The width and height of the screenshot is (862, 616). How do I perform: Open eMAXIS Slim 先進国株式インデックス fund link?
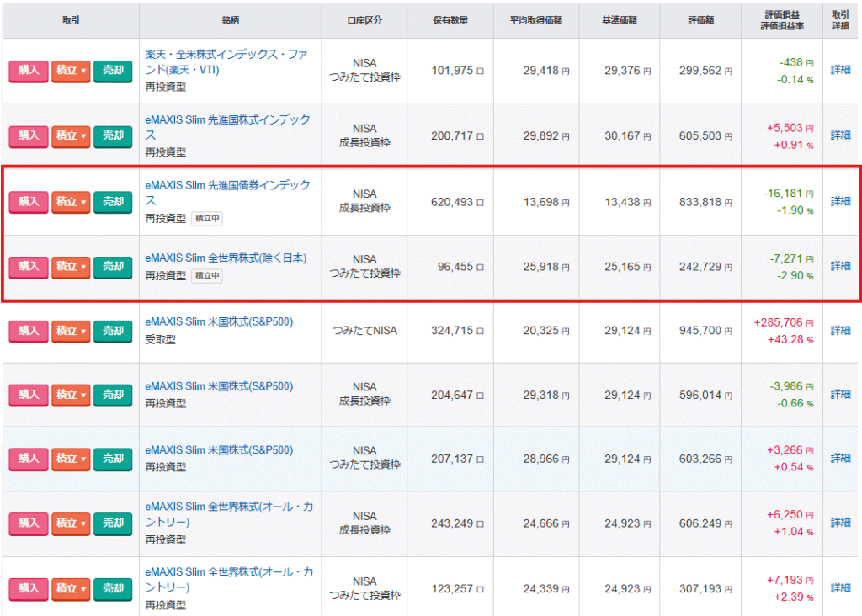[227, 127]
